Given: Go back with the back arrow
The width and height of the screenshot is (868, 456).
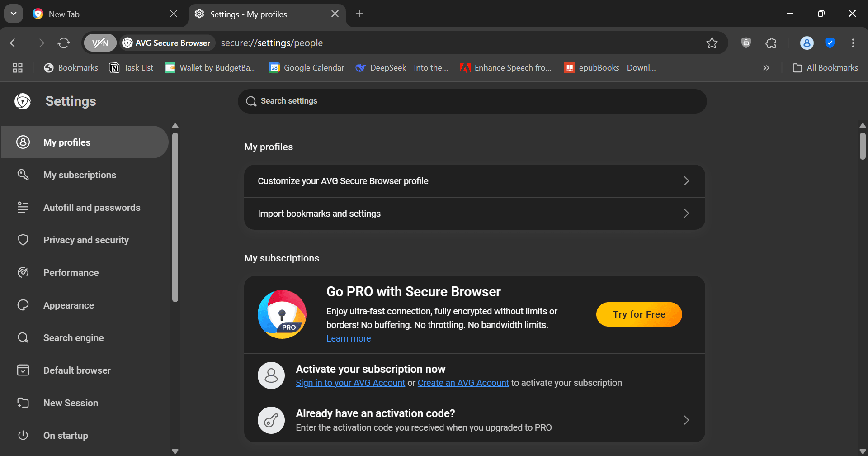Looking at the screenshot, I should pyautogui.click(x=15, y=43).
